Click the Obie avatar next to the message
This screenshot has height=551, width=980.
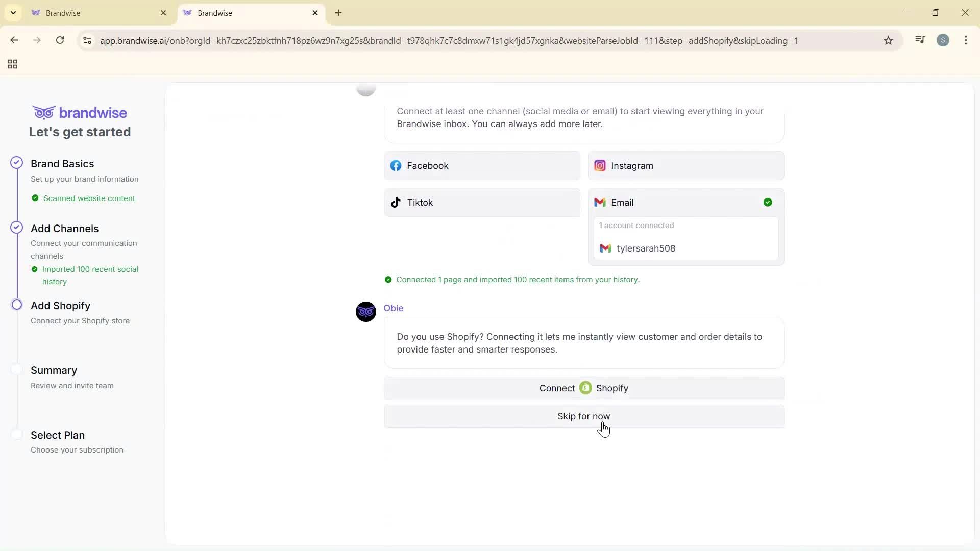(x=365, y=312)
